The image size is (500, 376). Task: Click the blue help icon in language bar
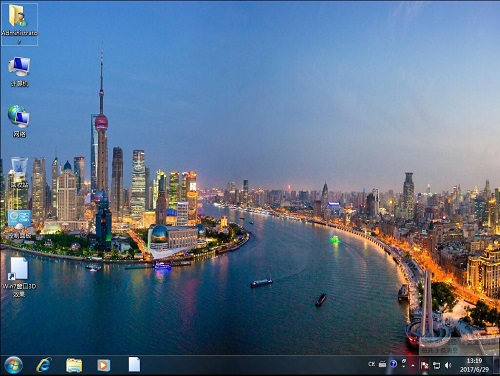pyautogui.click(x=393, y=364)
